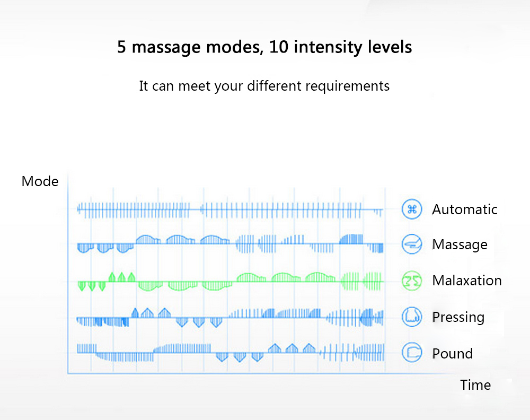Click the Pound waveform row in chart

tap(229, 352)
